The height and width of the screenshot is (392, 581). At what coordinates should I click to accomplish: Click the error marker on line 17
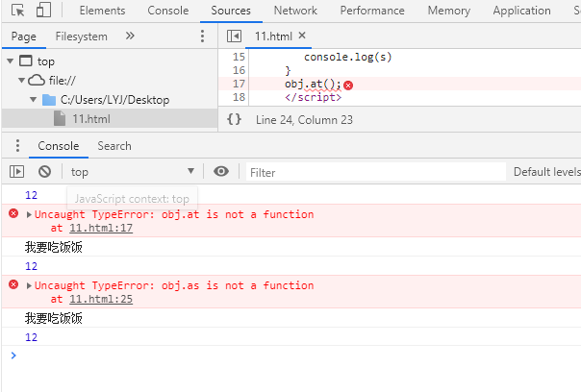coord(348,86)
